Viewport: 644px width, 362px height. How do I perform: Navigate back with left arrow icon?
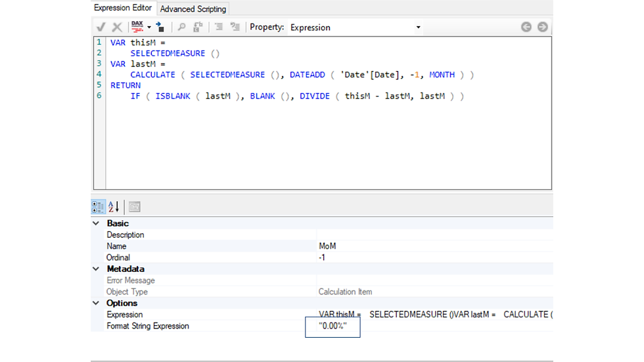pos(526,27)
